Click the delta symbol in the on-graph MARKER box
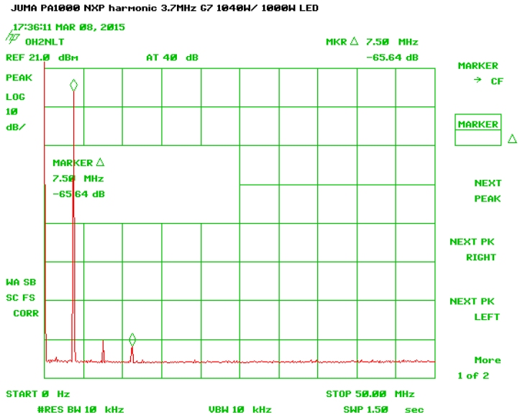Screen dimensions: 520x420 100,163
